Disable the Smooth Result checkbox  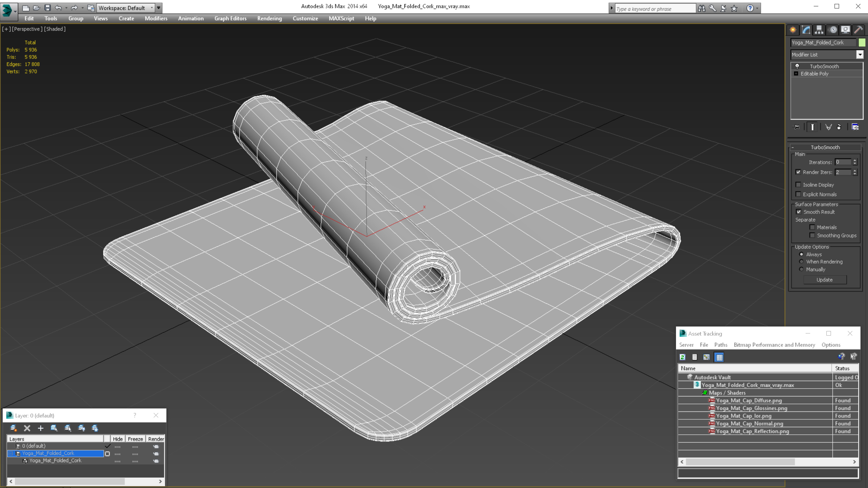tap(798, 212)
